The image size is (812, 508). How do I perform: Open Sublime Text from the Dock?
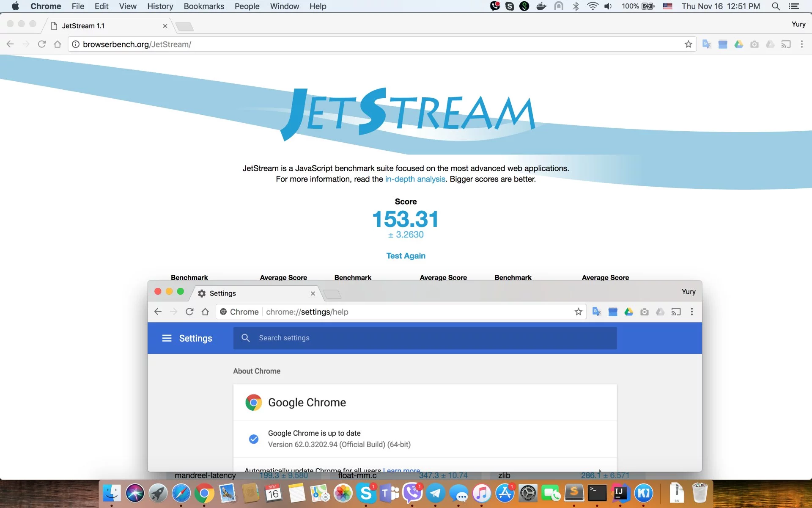574,493
